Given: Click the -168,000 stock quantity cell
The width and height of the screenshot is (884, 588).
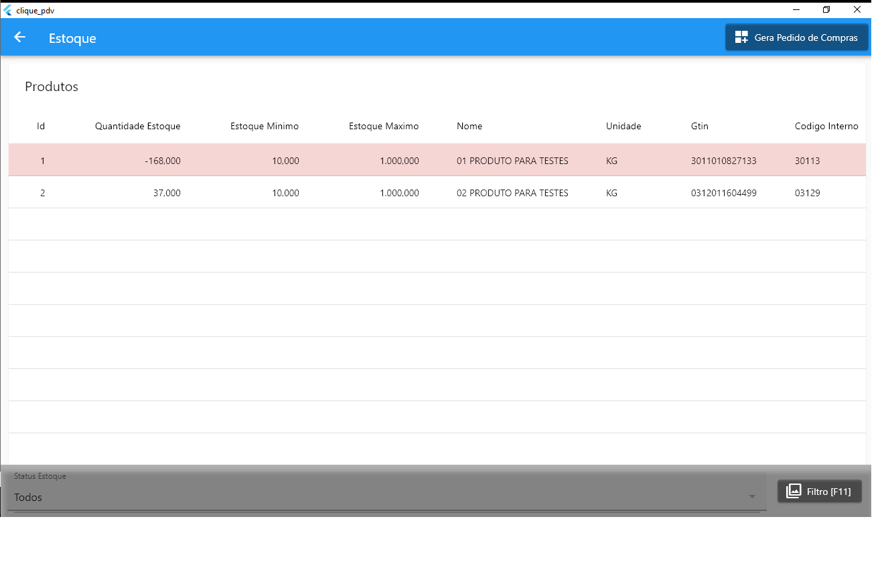Looking at the screenshot, I should pyautogui.click(x=162, y=161).
